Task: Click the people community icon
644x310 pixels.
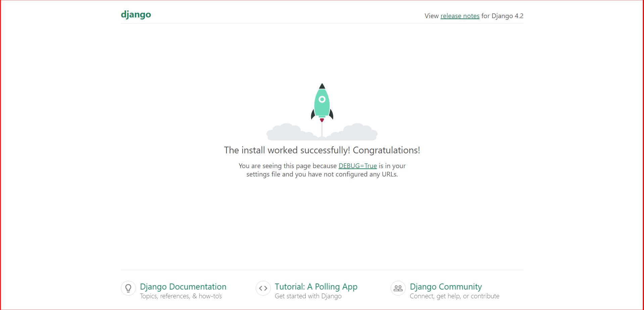Action: click(x=398, y=288)
